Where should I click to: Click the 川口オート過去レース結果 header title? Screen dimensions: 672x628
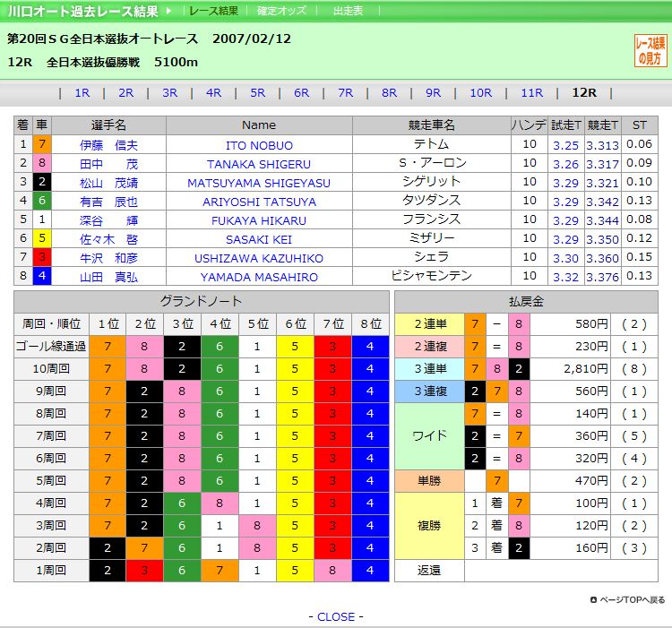point(83,11)
